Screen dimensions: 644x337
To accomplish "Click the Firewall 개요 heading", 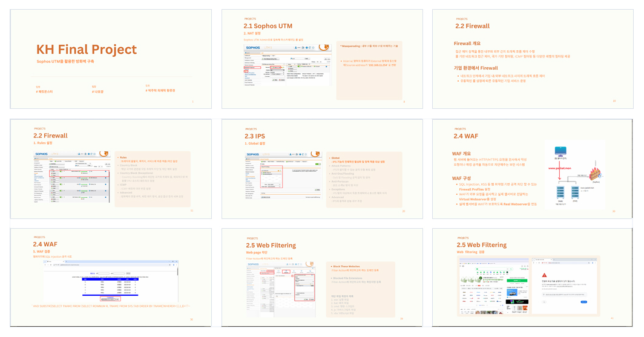I will pos(467,44).
